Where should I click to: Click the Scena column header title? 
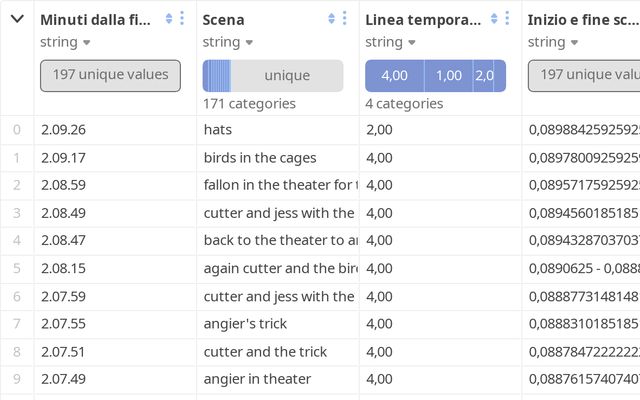click(223, 19)
